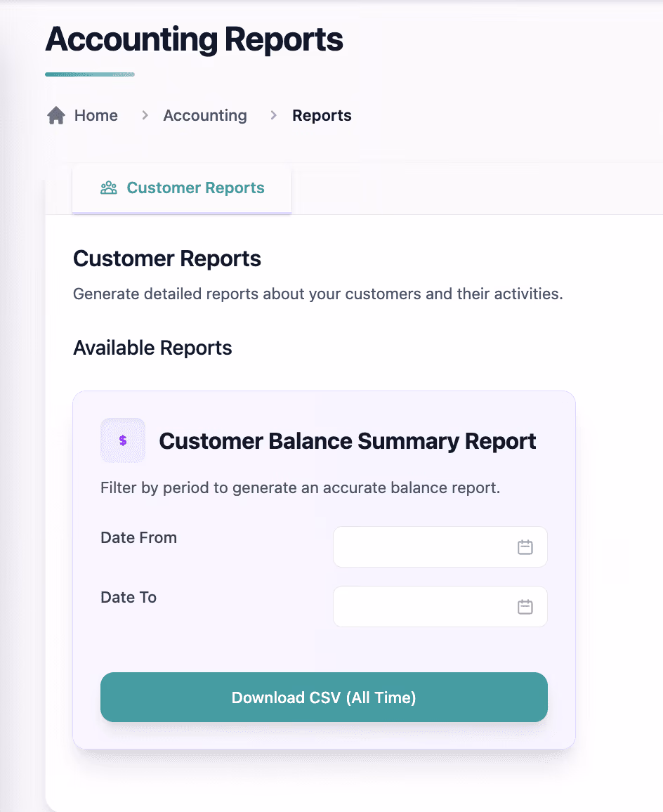Click the Accounting Reports page heading
The image size is (663, 812).
coord(195,40)
